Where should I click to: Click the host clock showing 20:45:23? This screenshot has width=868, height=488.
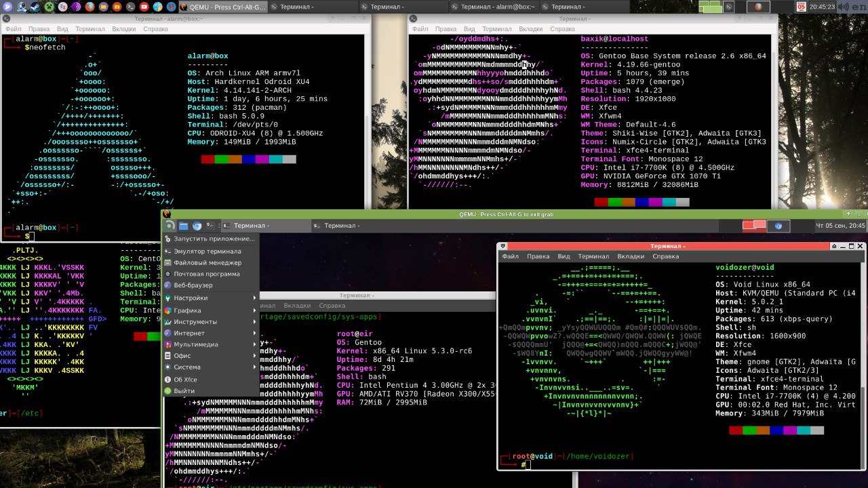tap(822, 7)
